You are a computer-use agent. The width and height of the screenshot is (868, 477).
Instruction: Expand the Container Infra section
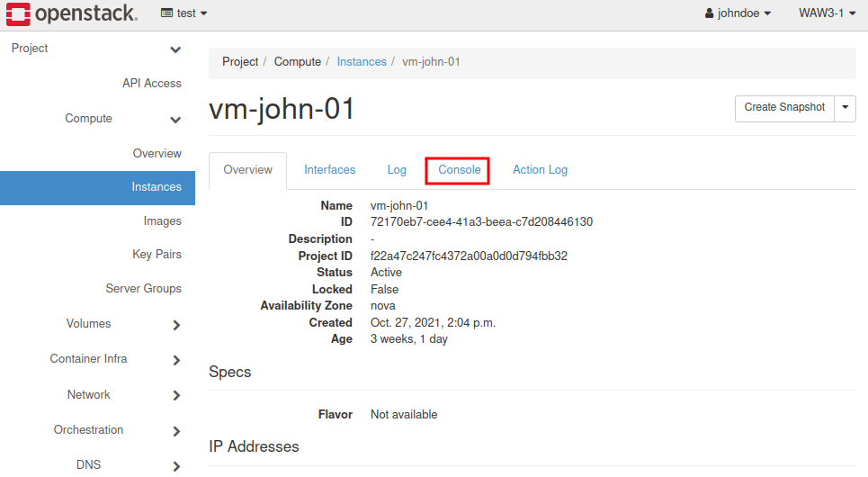175,360
